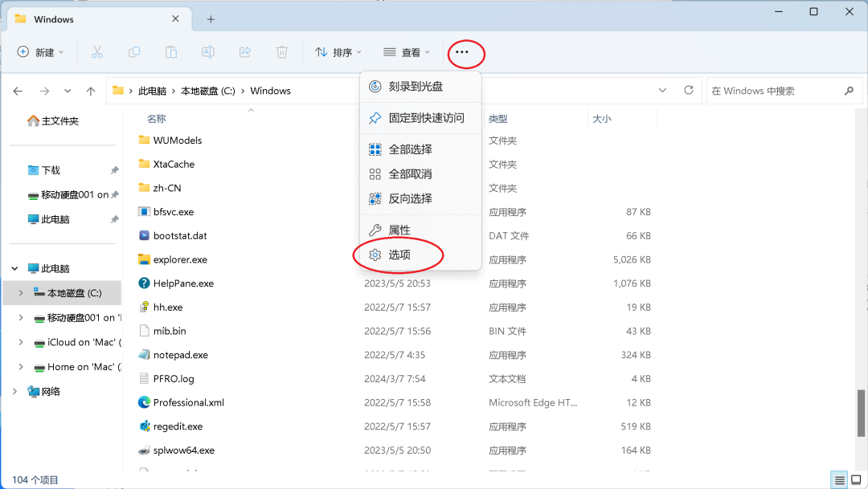Viewport: 868px width, 489px height.
Task: Collapse the 此电脑 tree node
Action: pos(15,269)
